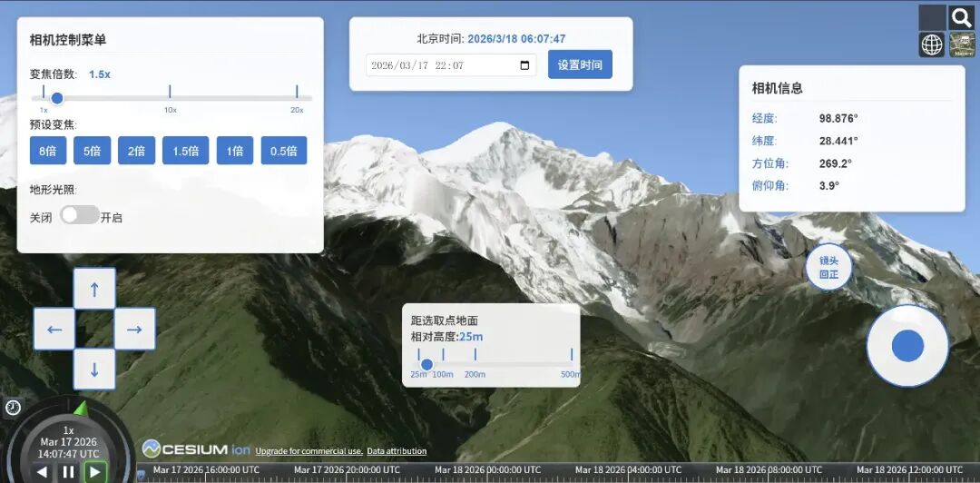Open the calendar picker in the datetime field
Screen dimensions: 980x483
click(x=524, y=65)
